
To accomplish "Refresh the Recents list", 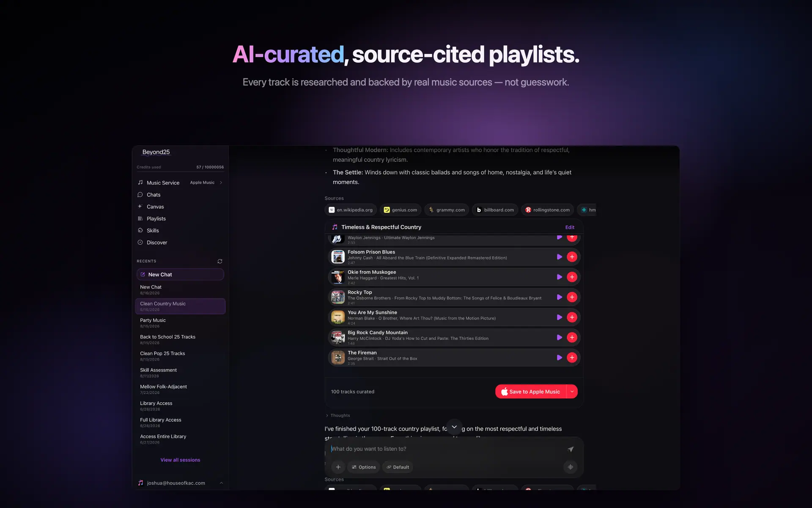I will pyautogui.click(x=220, y=261).
